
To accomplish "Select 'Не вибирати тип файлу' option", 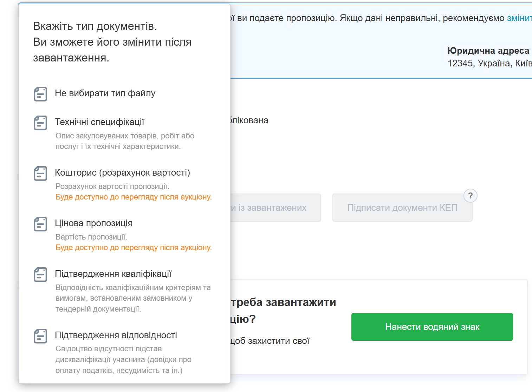I will [x=105, y=93].
